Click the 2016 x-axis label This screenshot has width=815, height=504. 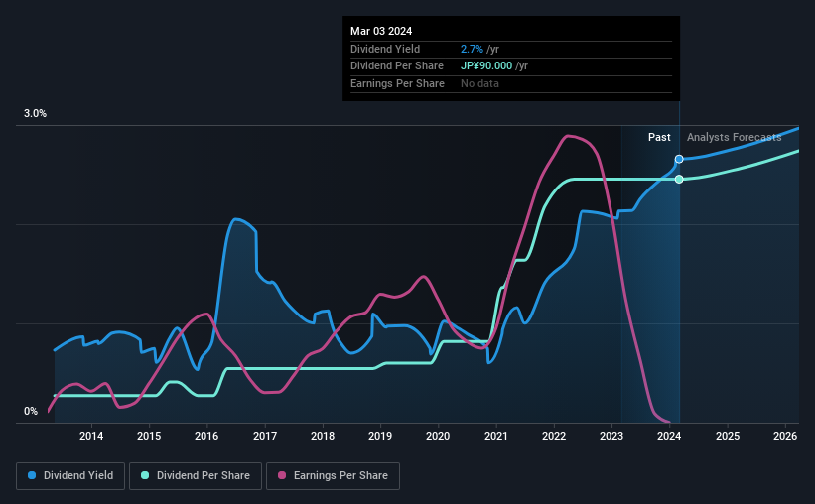[x=206, y=436]
